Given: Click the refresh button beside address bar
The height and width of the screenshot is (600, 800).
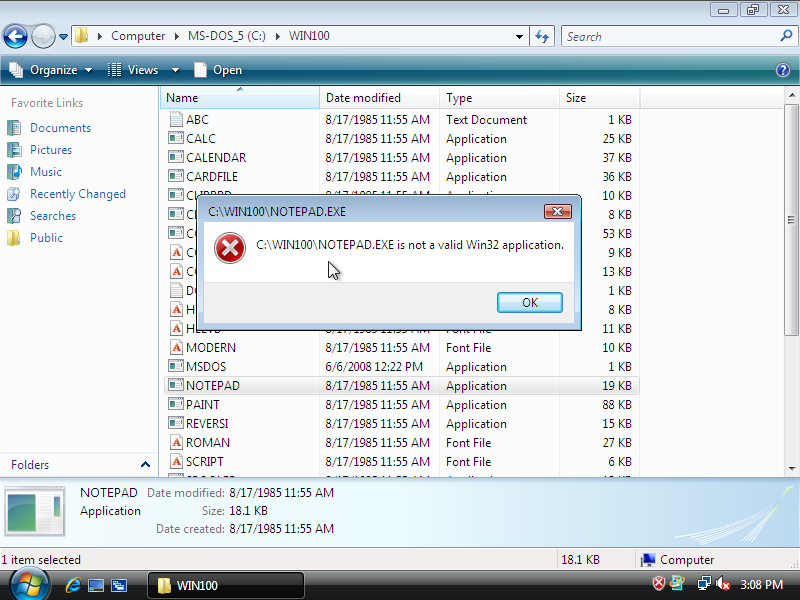Looking at the screenshot, I should tap(543, 36).
